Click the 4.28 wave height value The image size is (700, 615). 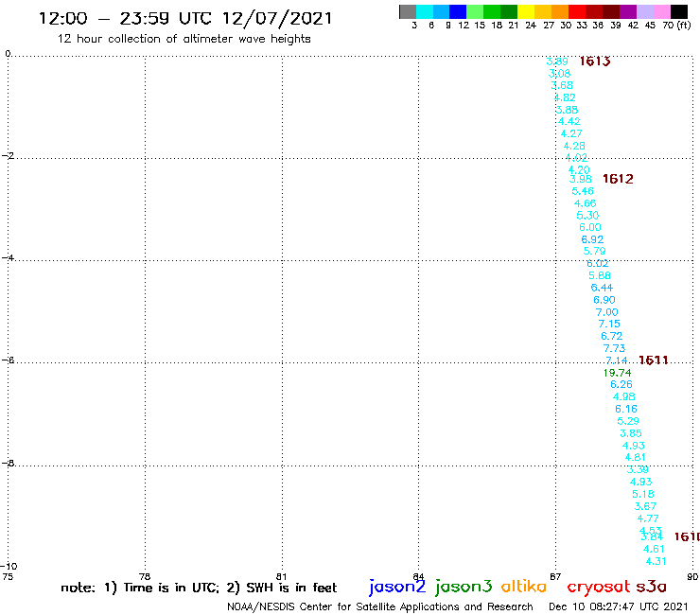pyautogui.click(x=574, y=146)
